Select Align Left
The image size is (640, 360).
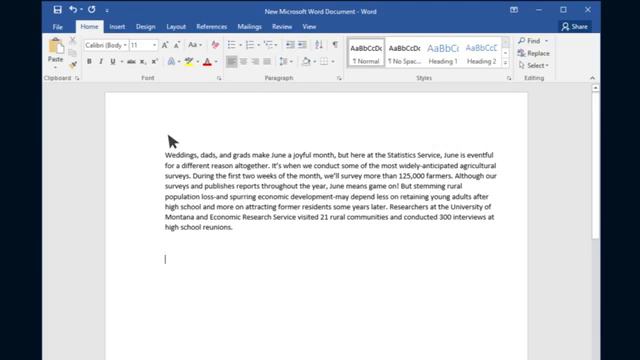tap(231, 62)
